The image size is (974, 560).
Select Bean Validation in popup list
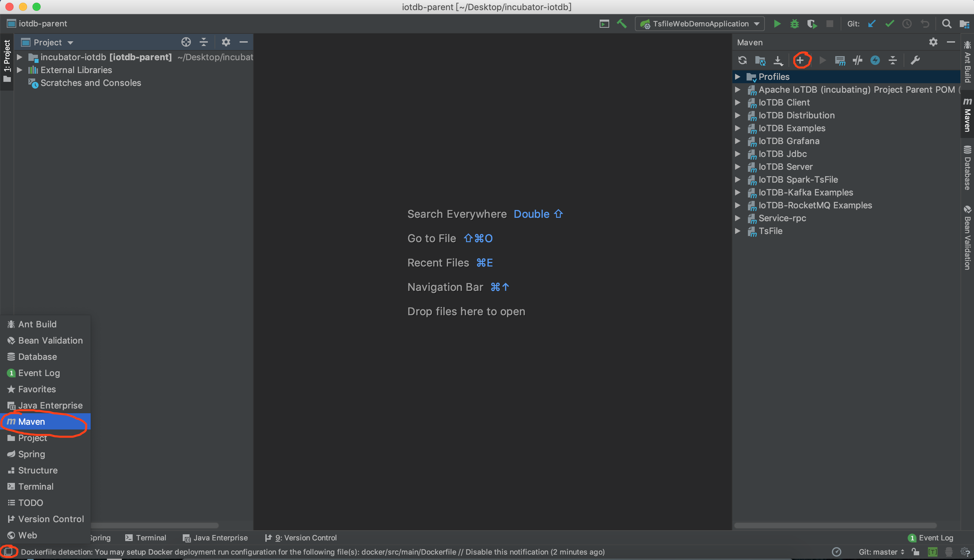(x=45, y=341)
